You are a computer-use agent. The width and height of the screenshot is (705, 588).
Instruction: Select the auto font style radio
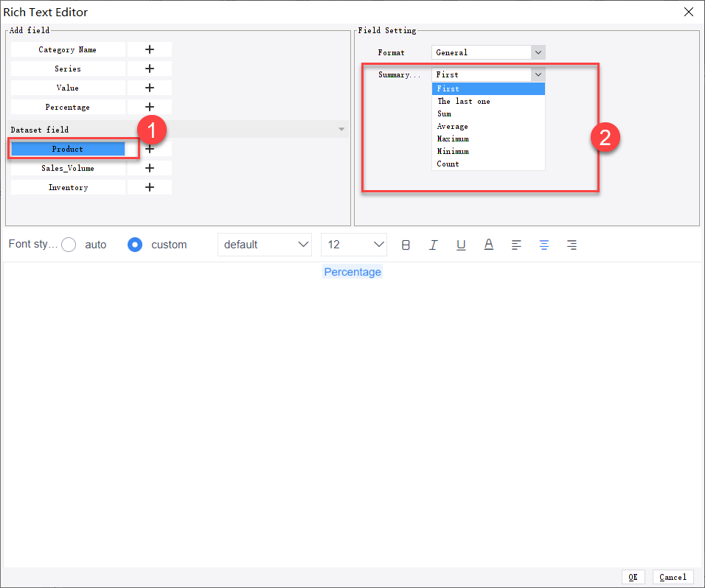[69, 245]
